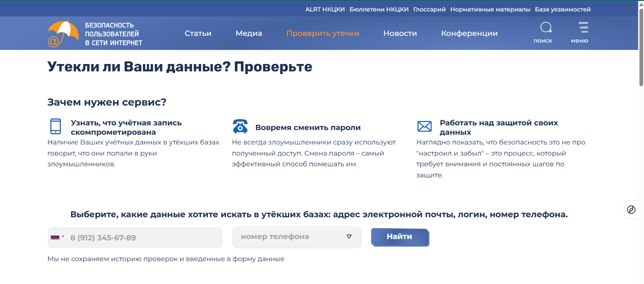Click the envelope icon by data protection
This screenshot has height=284, width=644.
(x=424, y=126)
